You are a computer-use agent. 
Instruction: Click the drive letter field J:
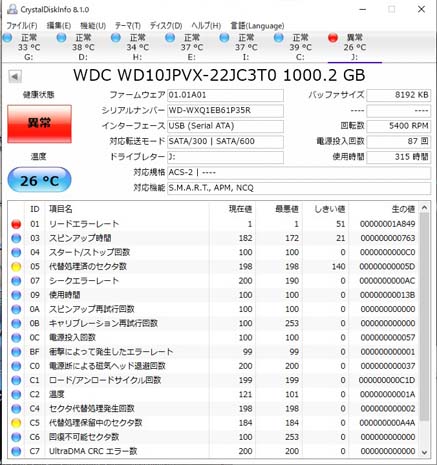pyautogui.click(x=225, y=157)
